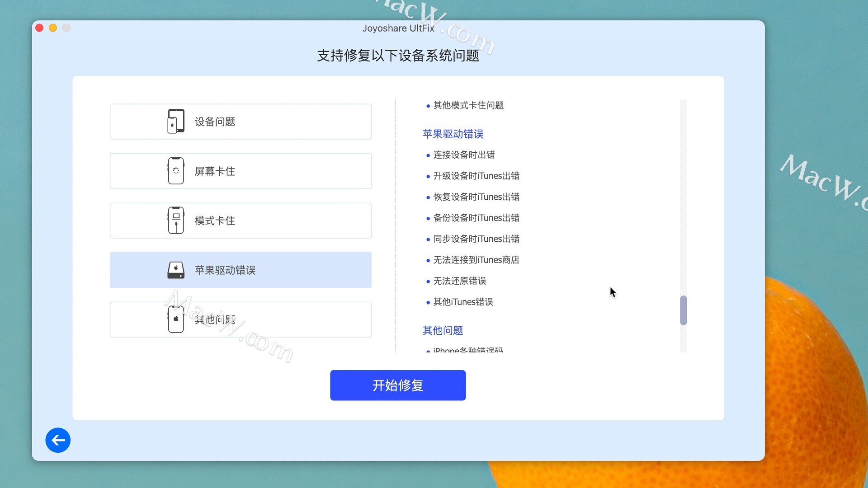Click the vertical scrollbar thumb in issue list
Image resolution: width=868 pixels, height=488 pixels.
[x=684, y=310]
